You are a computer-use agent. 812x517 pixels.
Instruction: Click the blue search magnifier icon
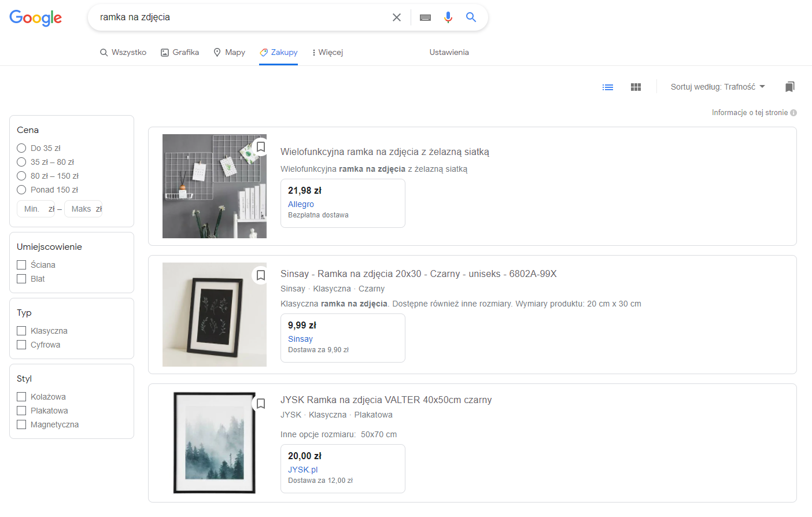471,17
